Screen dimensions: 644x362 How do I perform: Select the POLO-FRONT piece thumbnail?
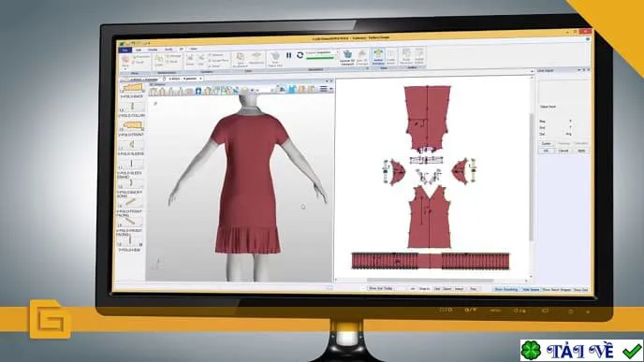click(132, 125)
